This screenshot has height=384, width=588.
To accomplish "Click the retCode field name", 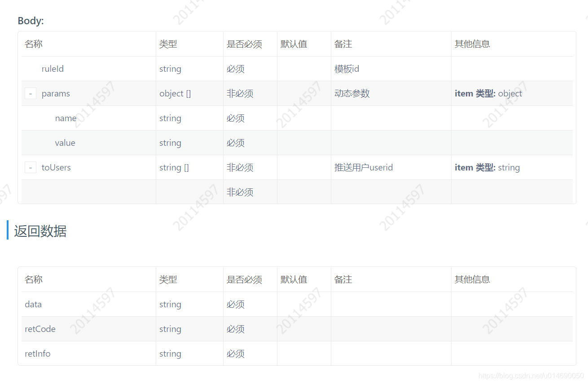I will click(40, 329).
